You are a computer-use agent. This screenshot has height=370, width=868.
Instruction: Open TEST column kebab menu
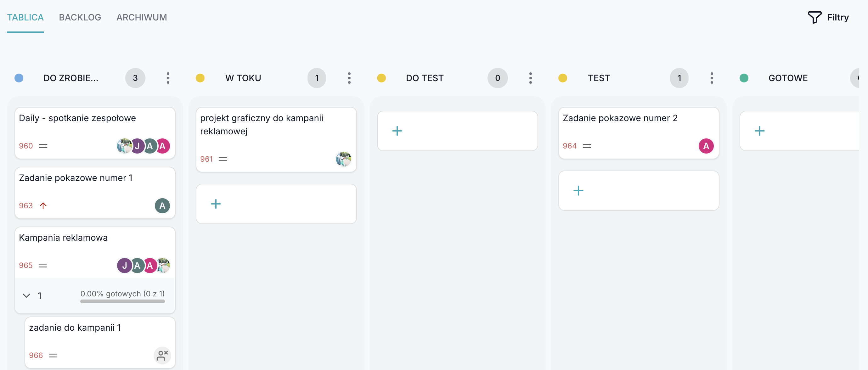tap(712, 78)
